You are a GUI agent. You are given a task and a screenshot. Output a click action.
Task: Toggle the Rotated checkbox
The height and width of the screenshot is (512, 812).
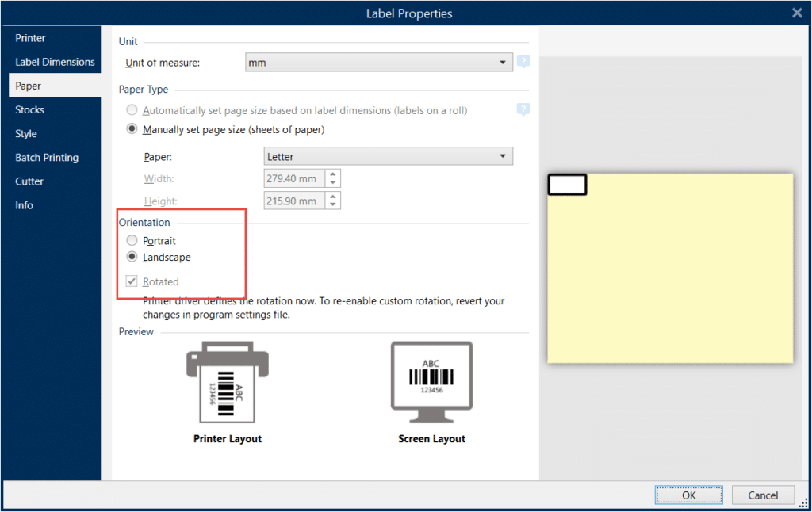pyautogui.click(x=132, y=281)
